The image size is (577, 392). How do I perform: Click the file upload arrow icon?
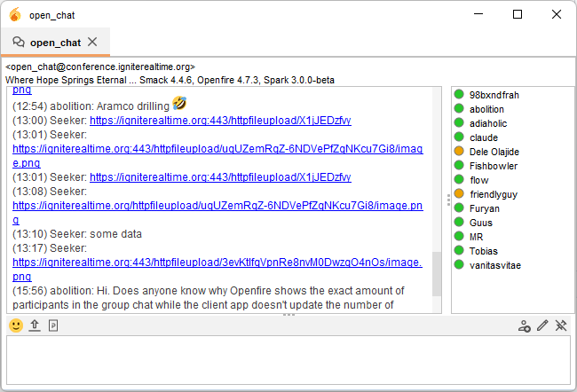click(35, 325)
